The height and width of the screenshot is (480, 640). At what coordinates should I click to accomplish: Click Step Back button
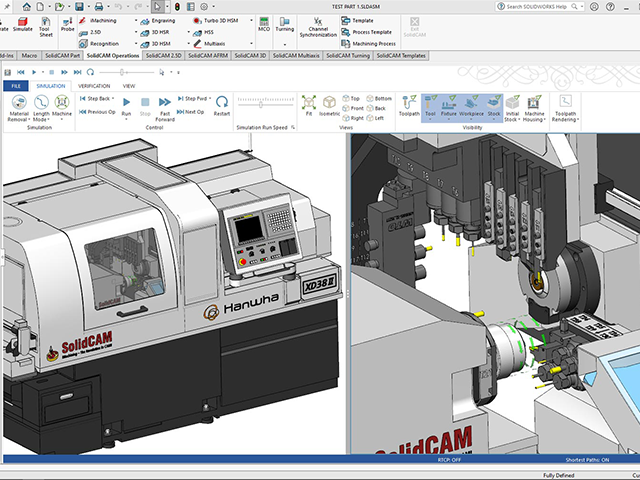tap(95, 99)
